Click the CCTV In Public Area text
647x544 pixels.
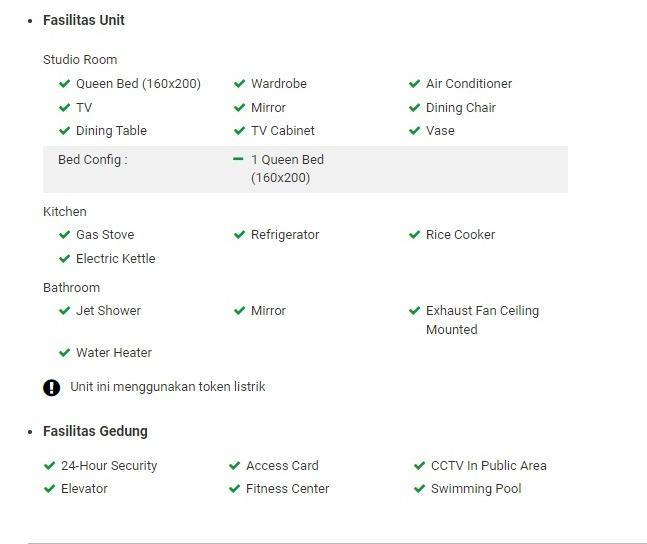[488, 466]
